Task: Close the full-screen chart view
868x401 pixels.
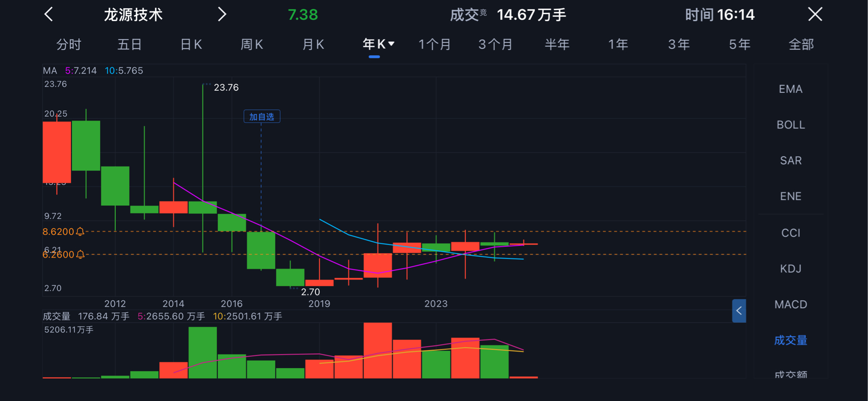Action: point(815,14)
